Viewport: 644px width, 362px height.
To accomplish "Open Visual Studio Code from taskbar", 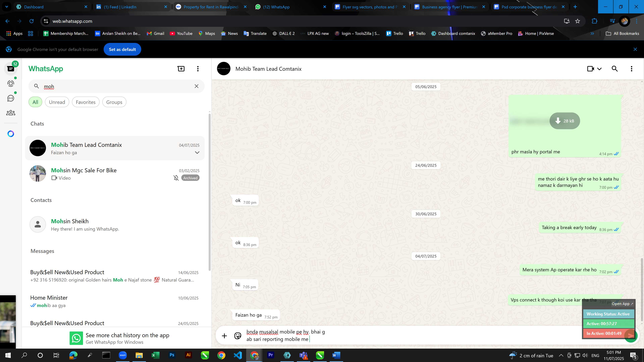I will [238, 355].
